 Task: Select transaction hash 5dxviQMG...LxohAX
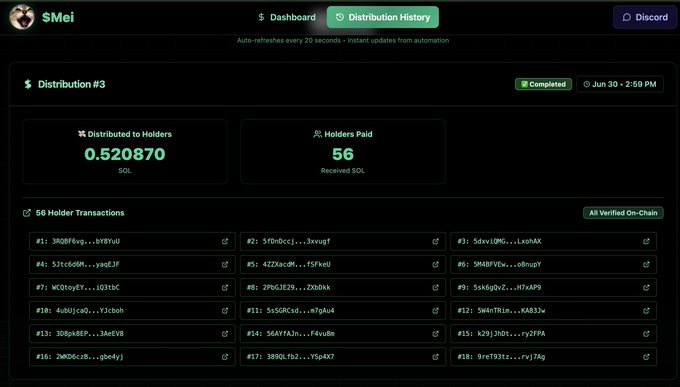click(507, 241)
